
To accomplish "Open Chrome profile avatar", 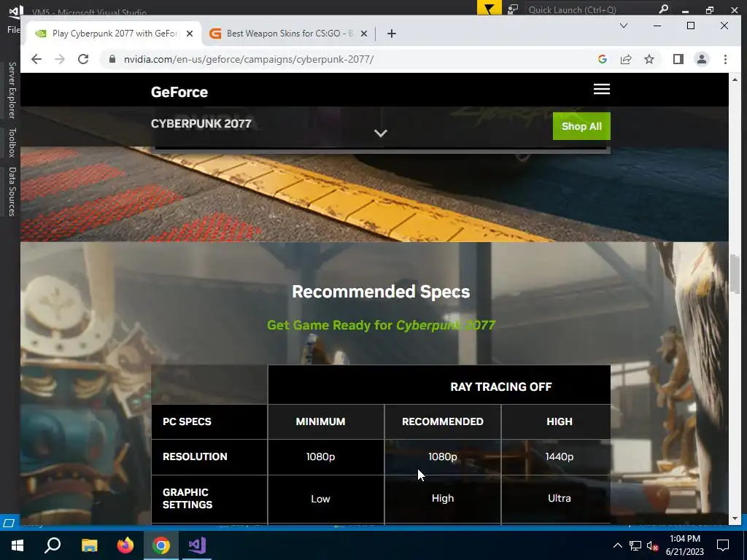I will click(701, 59).
